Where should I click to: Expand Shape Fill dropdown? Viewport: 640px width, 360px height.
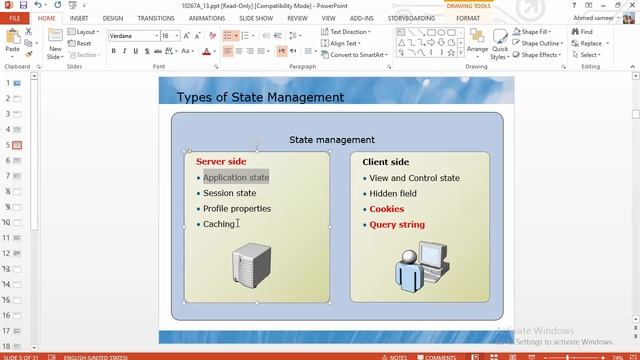point(532,31)
